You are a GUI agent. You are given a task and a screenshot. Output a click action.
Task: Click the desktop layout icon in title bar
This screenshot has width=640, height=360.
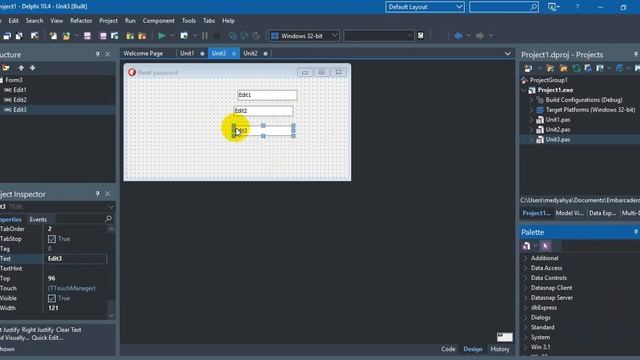(552, 7)
